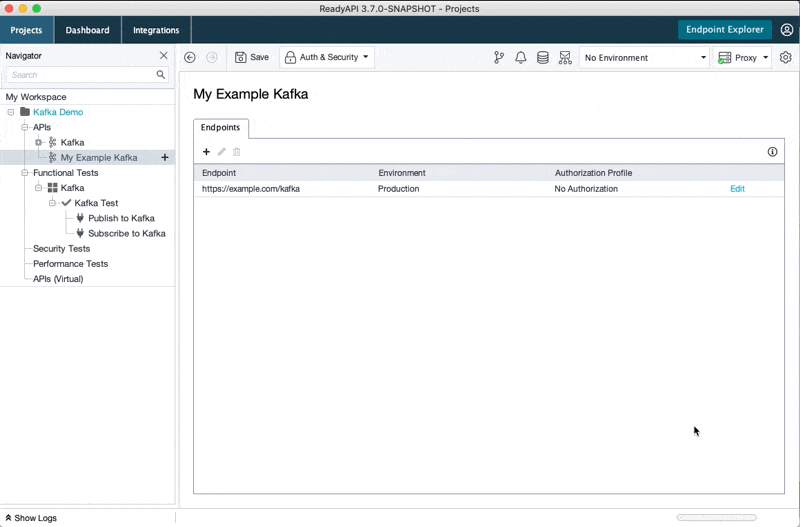Collapse the Functional Tests node
800x527 pixels.
(x=24, y=172)
